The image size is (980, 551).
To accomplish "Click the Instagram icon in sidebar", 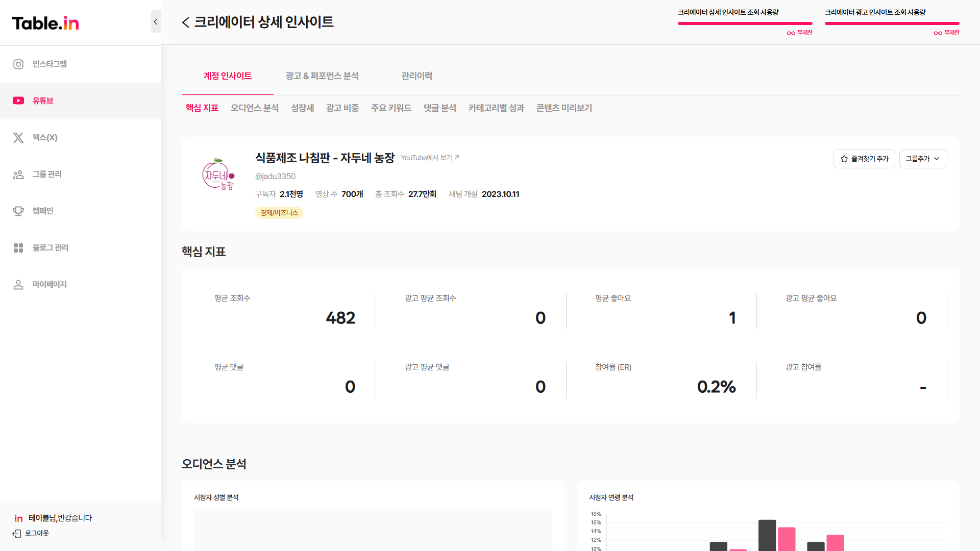I will point(18,64).
